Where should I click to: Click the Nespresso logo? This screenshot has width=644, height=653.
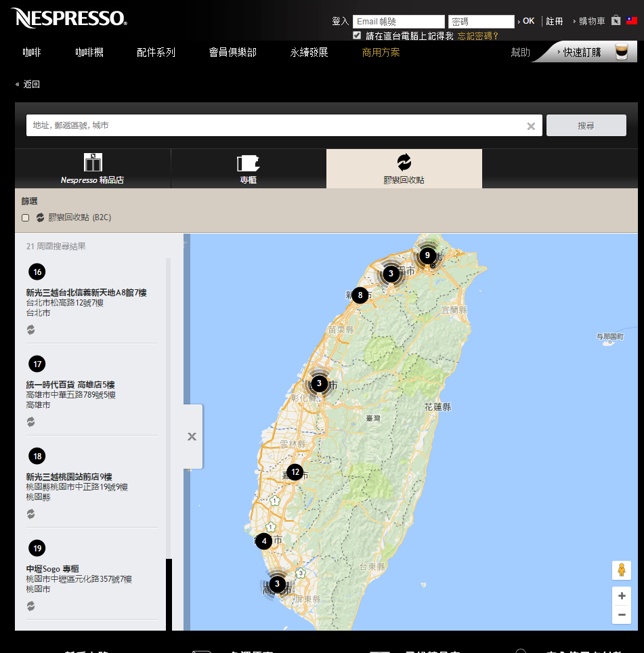70,18
